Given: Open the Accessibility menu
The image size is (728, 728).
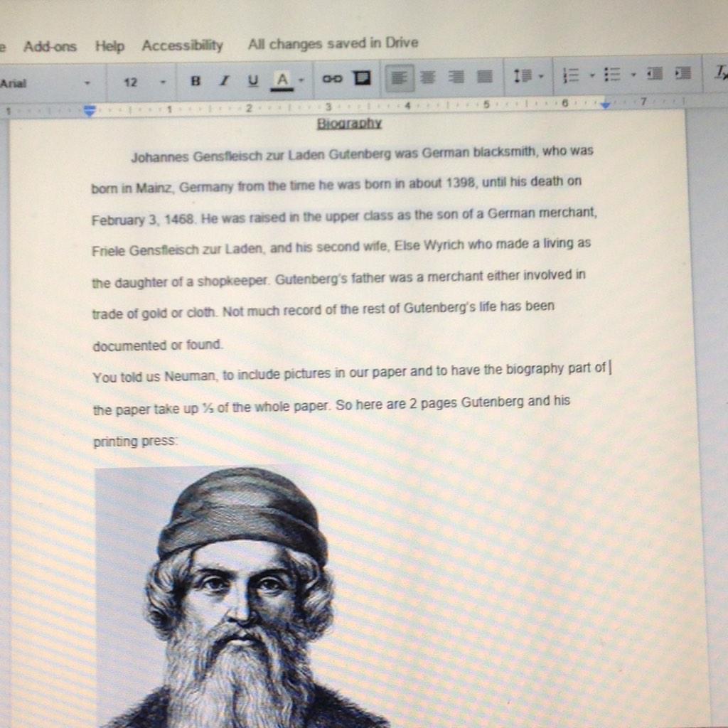Looking at the screenshot, I should pyautogui.click(x=182, y=45).
